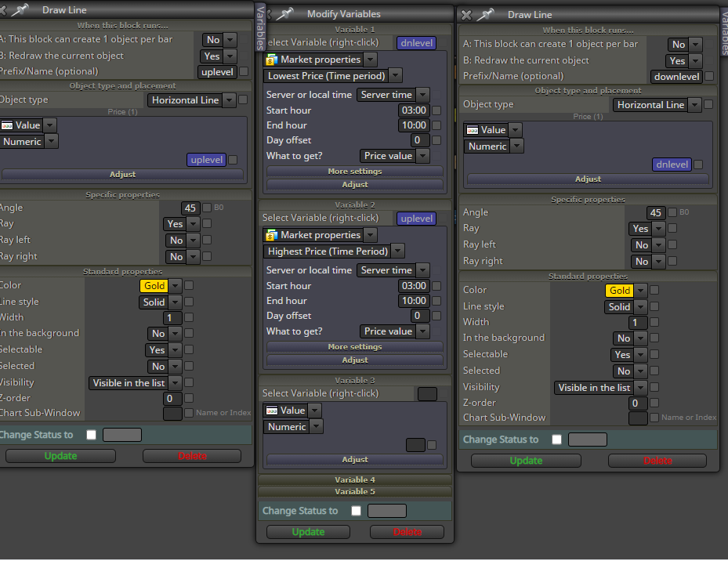This screenshot has height=568, width=728.
Task: Click empty variable selector in Variable 3
Action: click(427, 393)
